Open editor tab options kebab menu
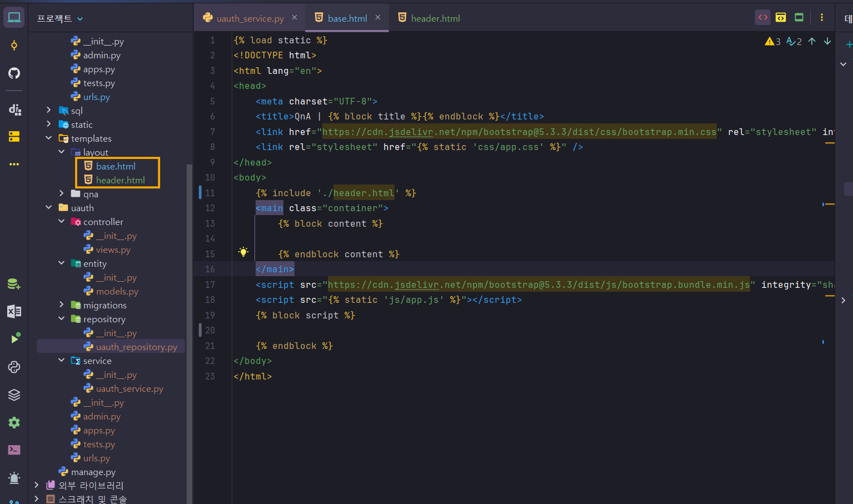Screen dimensions: 853x504 pos(822,18)
